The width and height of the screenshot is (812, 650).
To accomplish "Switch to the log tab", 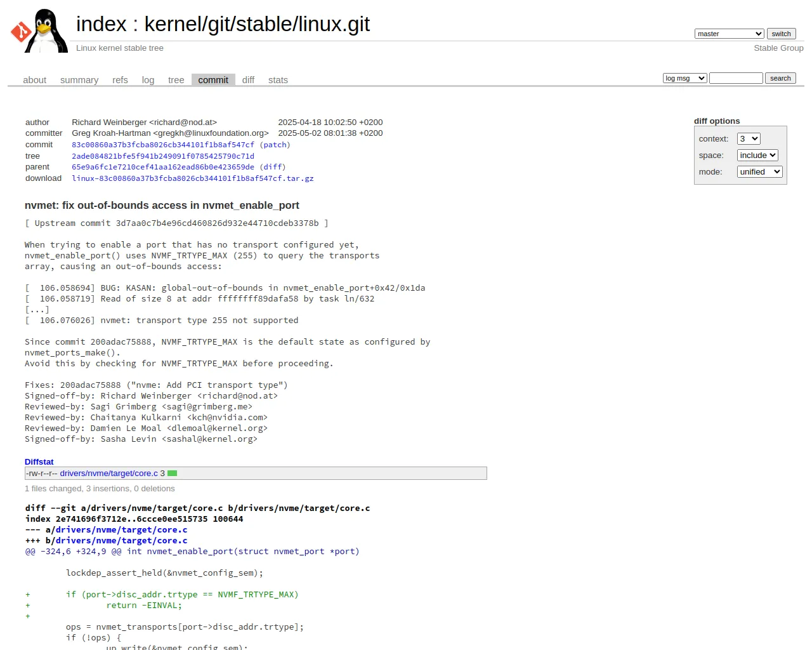I will click(148, 80).
